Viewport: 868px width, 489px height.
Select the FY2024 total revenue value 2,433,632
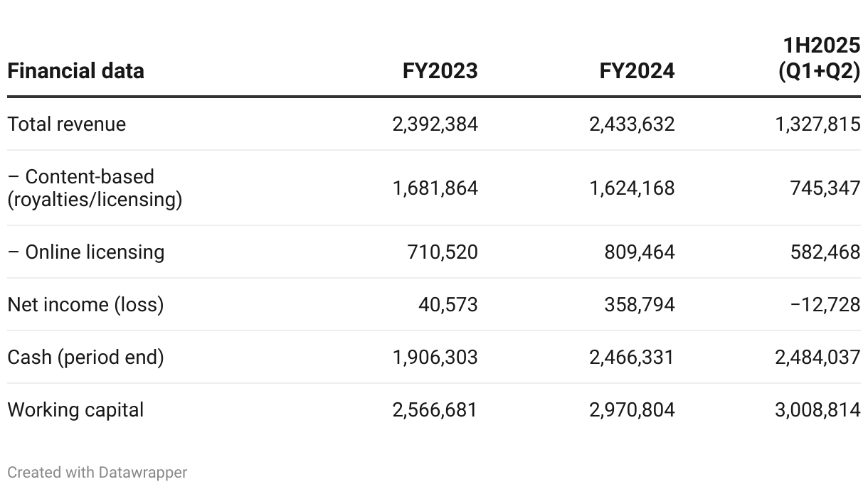pyautogui.click(x=632, y=124)
